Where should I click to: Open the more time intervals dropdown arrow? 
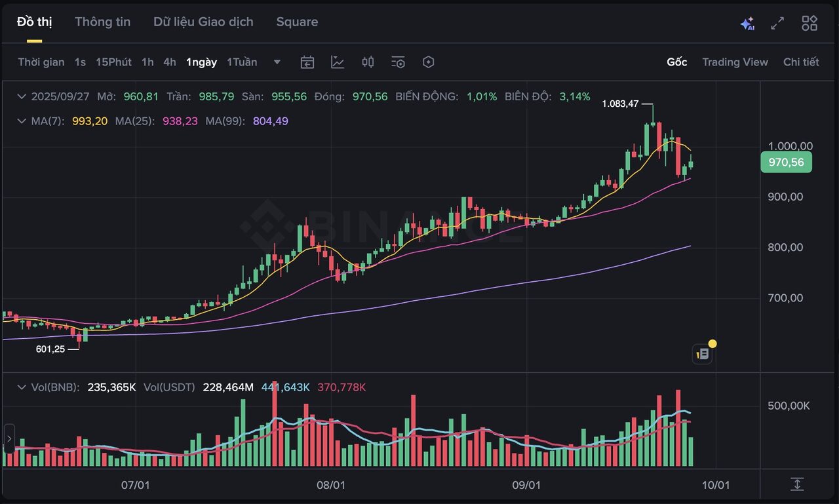pos(277,62)
